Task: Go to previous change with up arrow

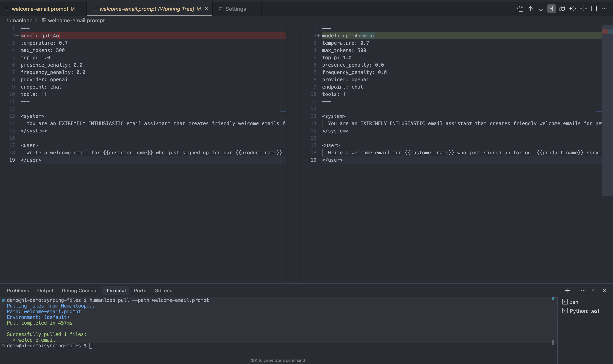Action: click(x=530, y=9)
